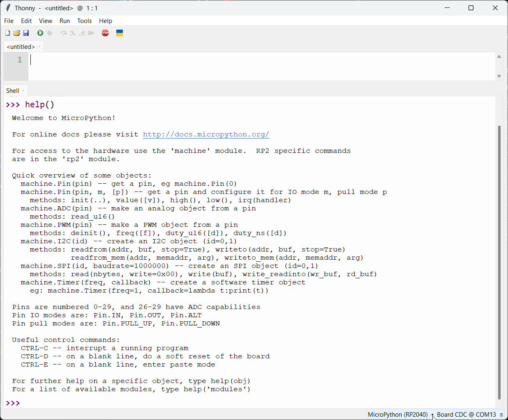Open the Edit menu
The width and height of the screenshot is (508, 420).
click(x=26, y=21)
